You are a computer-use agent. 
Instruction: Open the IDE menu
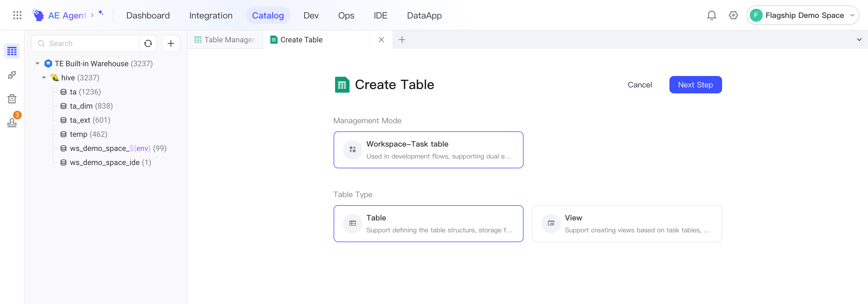coord(380,15)
